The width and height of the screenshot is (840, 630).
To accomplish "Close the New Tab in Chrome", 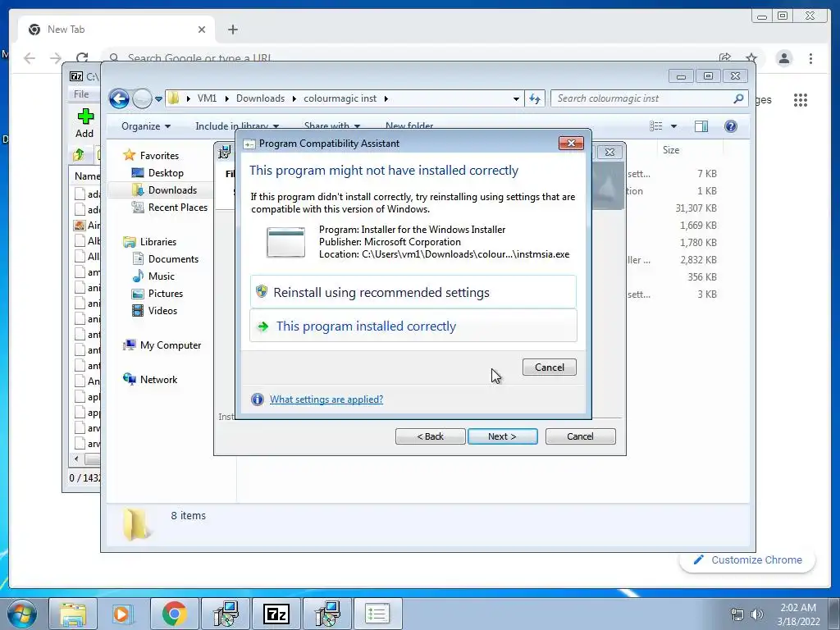I will pyautogui.click(x=202, y=30).
